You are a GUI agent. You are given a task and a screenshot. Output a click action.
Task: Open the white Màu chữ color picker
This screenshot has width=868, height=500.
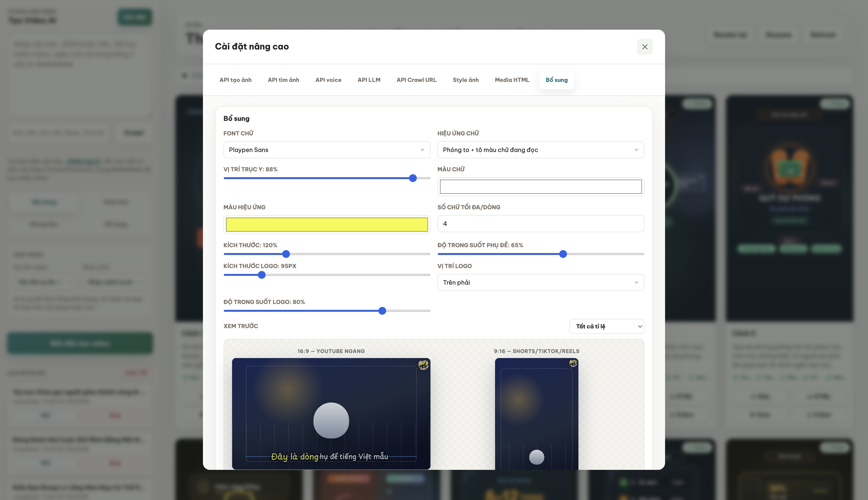pyautogui.click(x=540, y=186)
